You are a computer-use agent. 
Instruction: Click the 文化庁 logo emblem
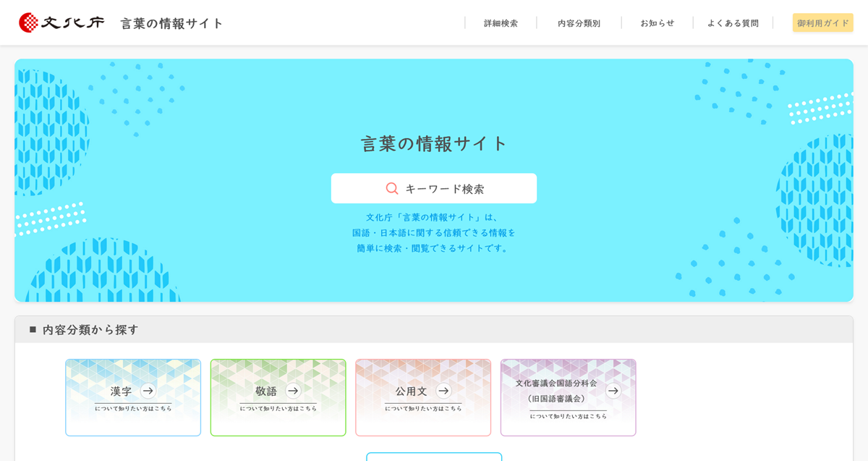pos(28,22)
